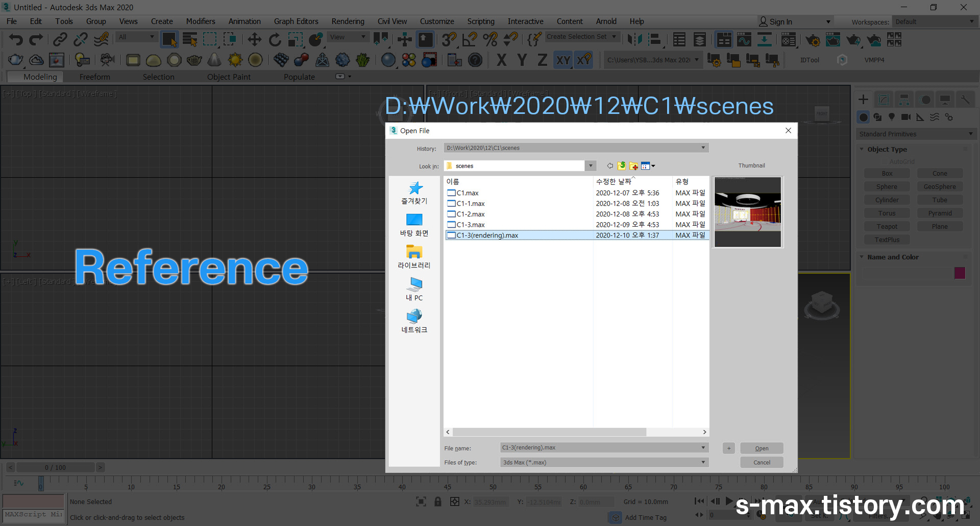The width and height of the screenshot is (980, 526).
Task: Click the object color swatch
Action: coord(960,273)
